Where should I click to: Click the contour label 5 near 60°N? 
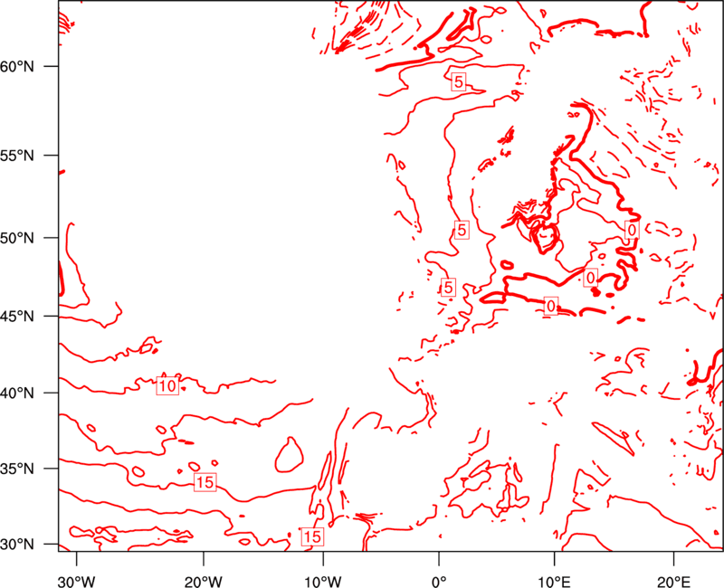(458, 81)
